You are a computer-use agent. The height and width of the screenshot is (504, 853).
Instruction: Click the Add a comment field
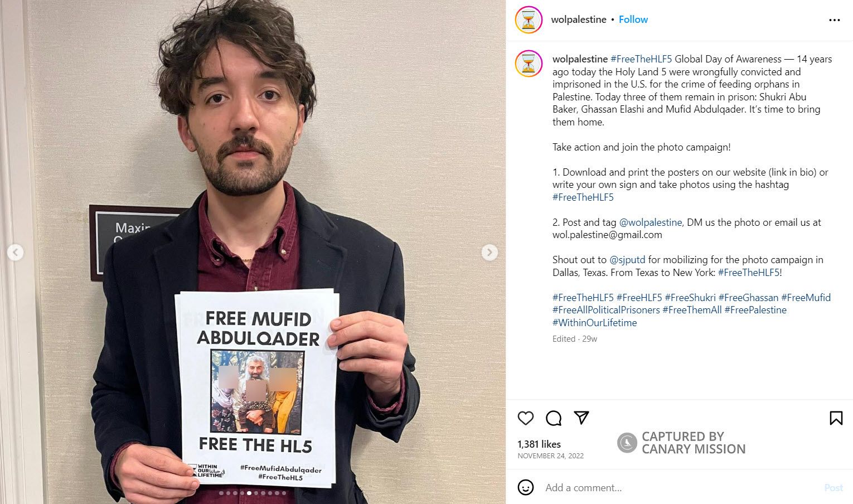(680, 488)
